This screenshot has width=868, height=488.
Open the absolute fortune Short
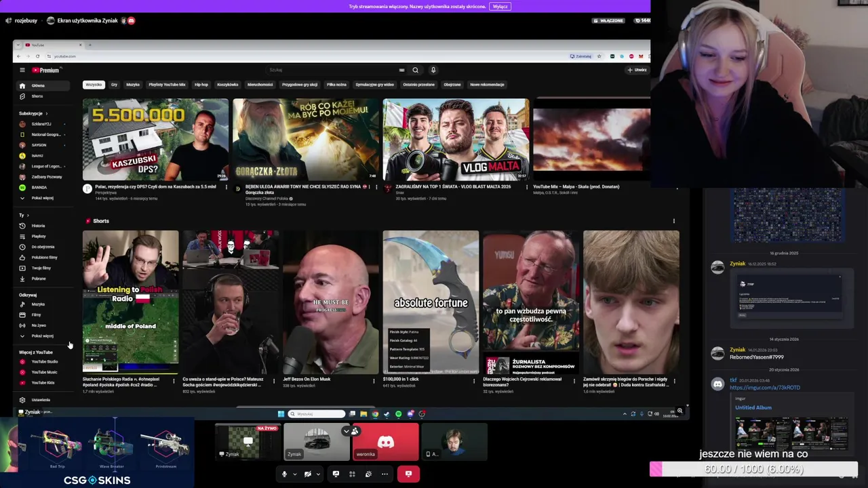tap(431, 302)
